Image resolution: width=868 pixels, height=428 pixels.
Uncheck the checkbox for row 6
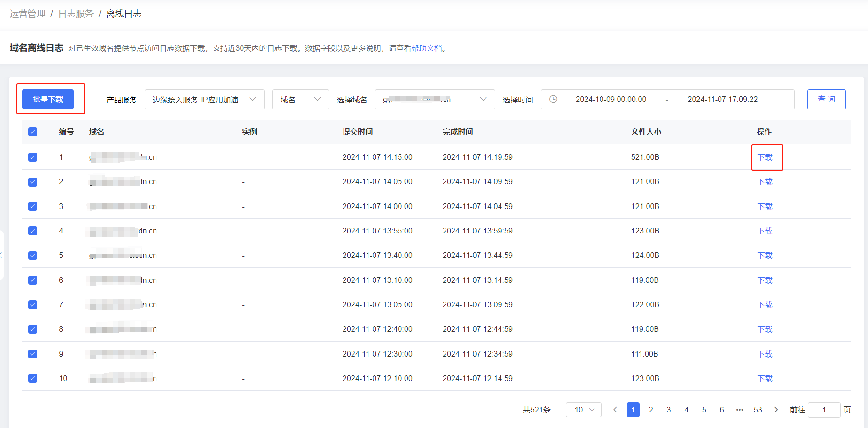[x=33, y=280]
